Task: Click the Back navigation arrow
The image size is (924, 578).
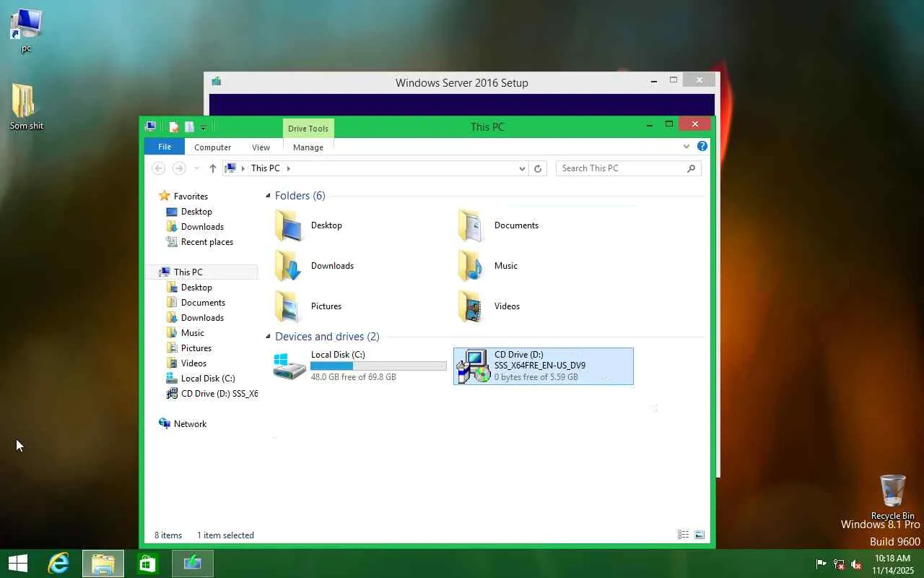Action: pos(159,168)
